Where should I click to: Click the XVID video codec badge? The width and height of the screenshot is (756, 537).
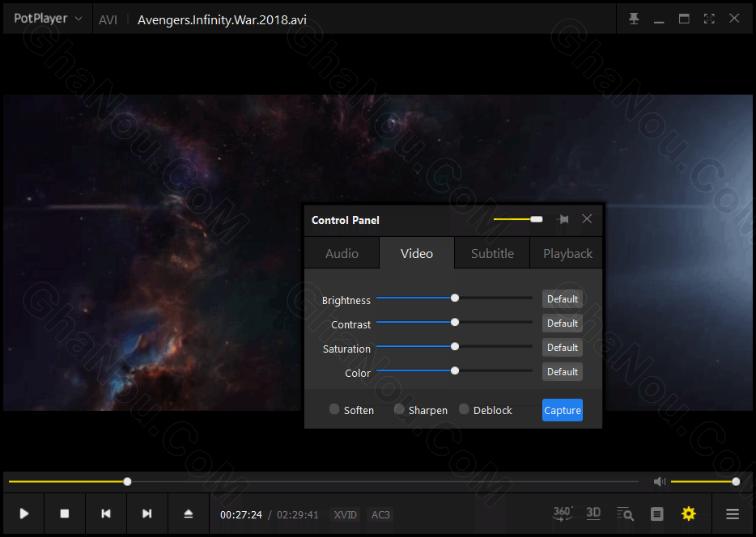point(345,515)
